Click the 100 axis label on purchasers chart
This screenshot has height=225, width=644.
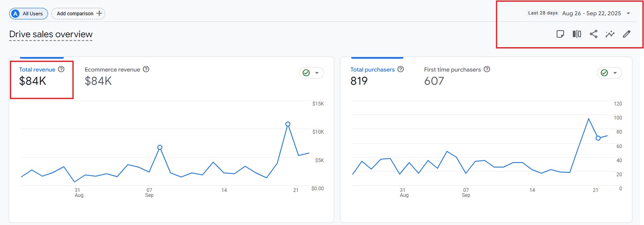pos(618,118)
